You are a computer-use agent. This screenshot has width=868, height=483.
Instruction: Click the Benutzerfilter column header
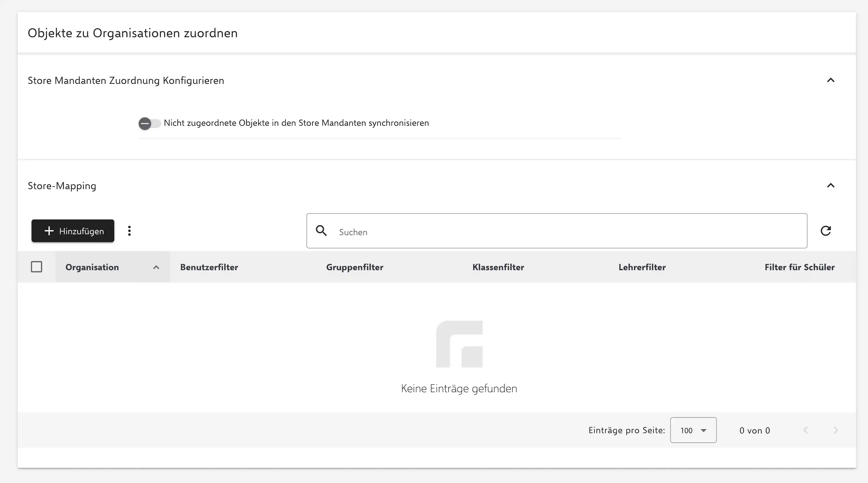pos(209,267)
